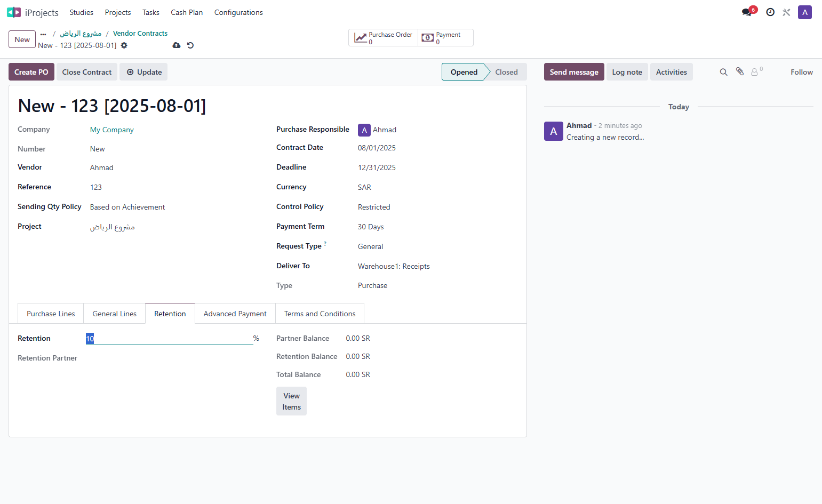Open the activities clock icon
Screen dimensions: 822x504
pos(770,12)
